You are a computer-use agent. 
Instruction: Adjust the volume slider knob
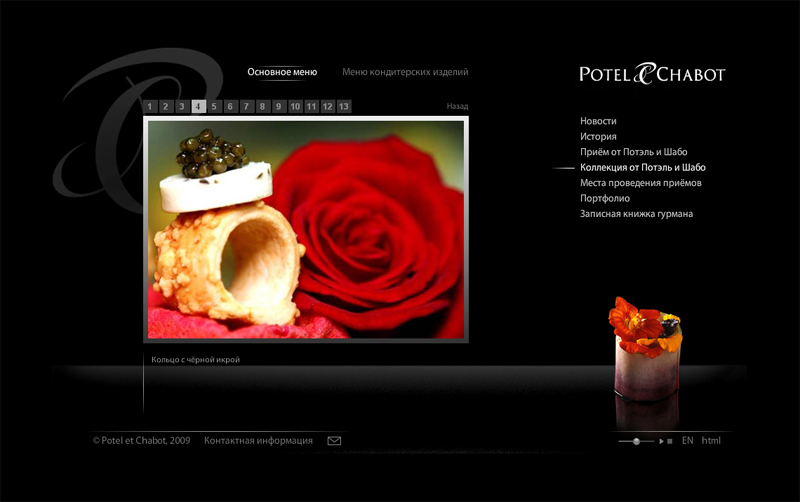[x=636, y=441]
